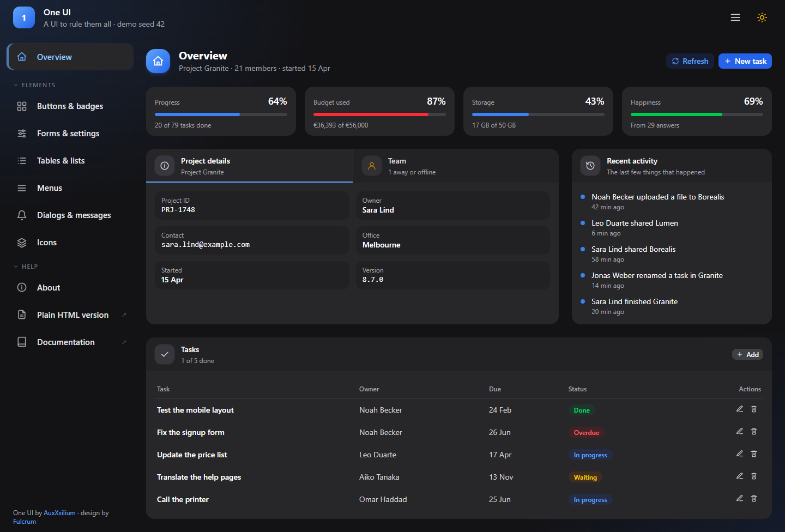Follow the AuxXxilium footer link
The width and height of the screenshot is (785, 532).
click(59, 513)
